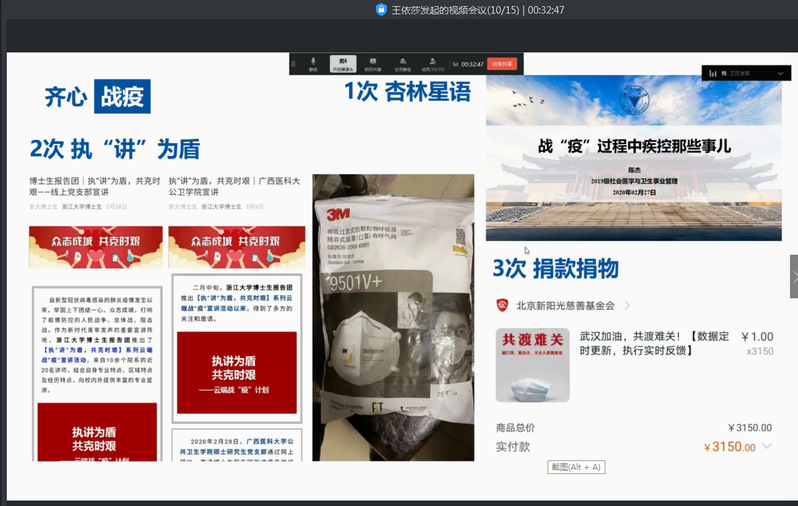This screenshot has width=798, height=506.
Task: Click the shared timer showing 00:32:47
Action: (x=472, y=63)
